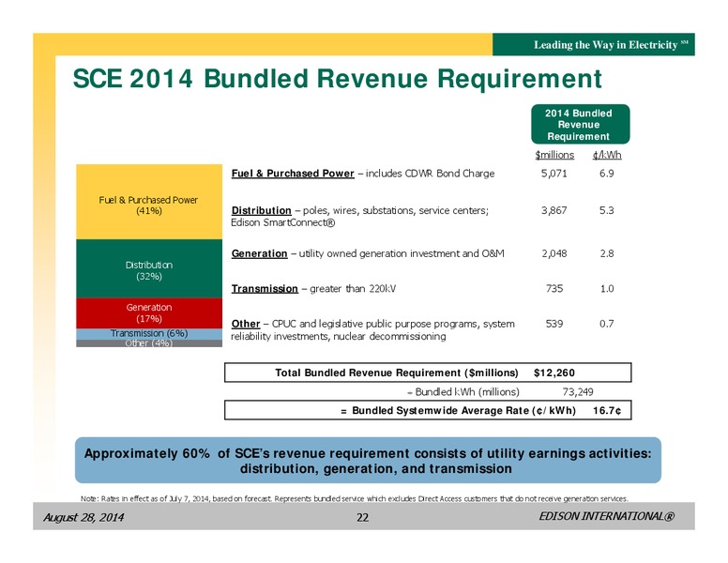
Task: Click the page number '22'
Action: 363,518
